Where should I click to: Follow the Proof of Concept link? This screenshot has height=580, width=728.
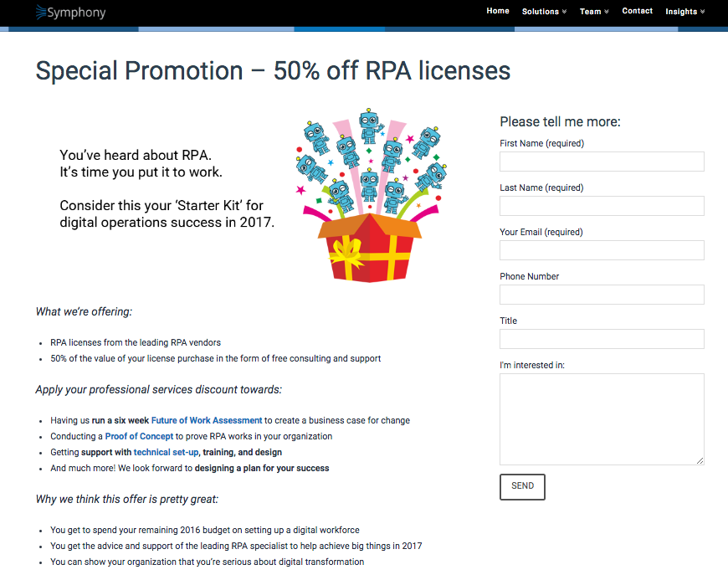(139, 436)
